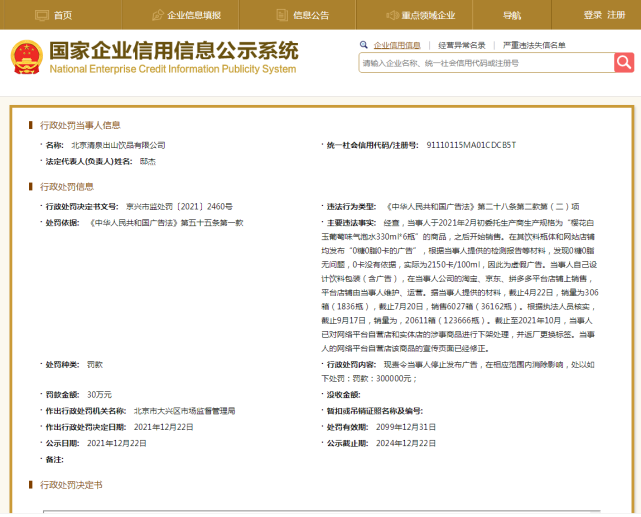Click the legal representative name beside 法定代表人

click(x=148, y=161)
